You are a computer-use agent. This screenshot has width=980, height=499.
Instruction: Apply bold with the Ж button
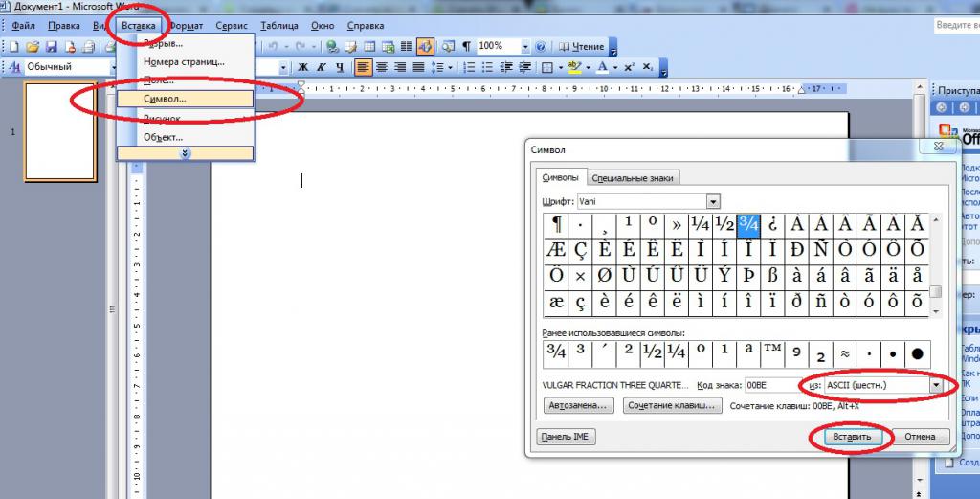302,67
